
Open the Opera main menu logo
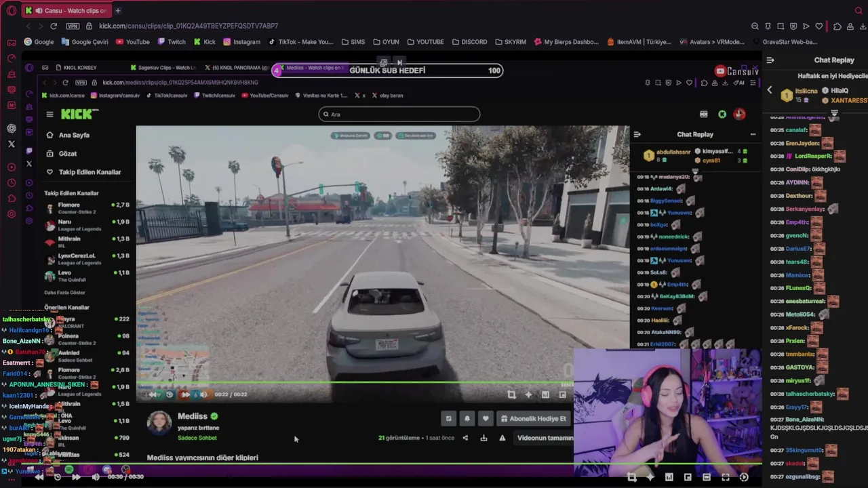tap(11, 11)
